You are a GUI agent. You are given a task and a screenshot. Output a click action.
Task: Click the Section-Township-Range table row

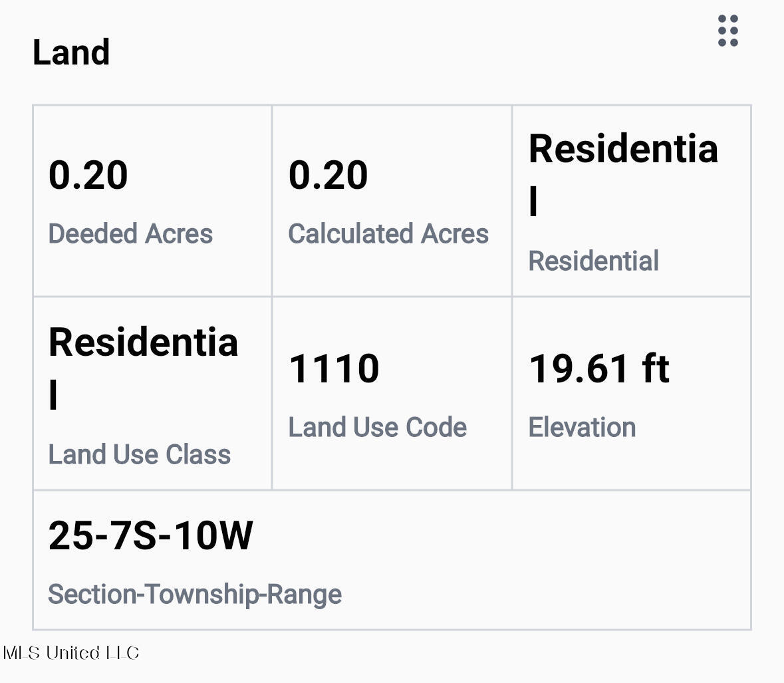tap(392, 560)
